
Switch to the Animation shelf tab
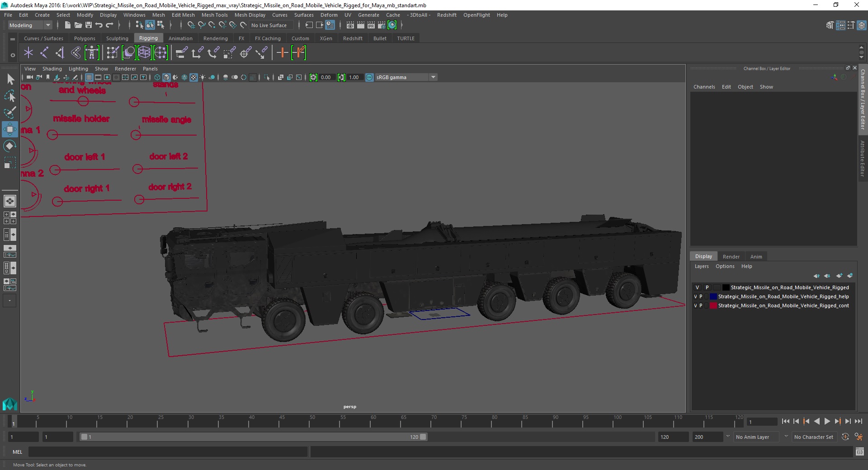(180, 38)
